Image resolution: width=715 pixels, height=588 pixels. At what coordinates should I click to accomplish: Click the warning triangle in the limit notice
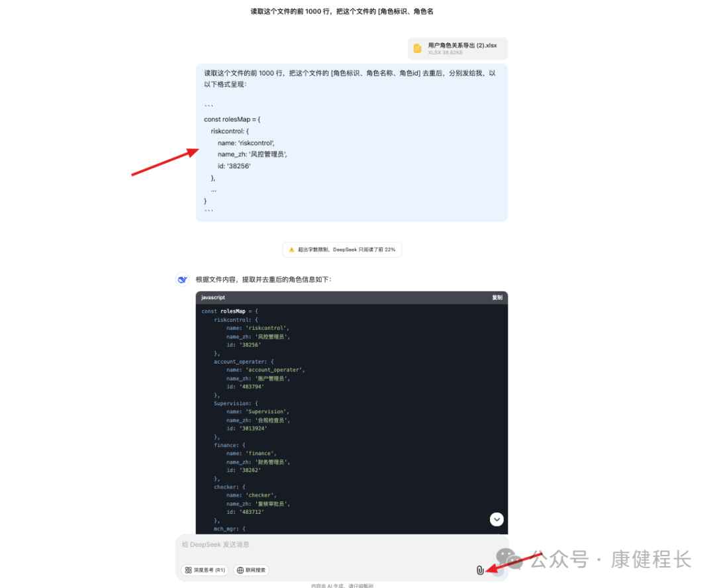pos(292,250)
